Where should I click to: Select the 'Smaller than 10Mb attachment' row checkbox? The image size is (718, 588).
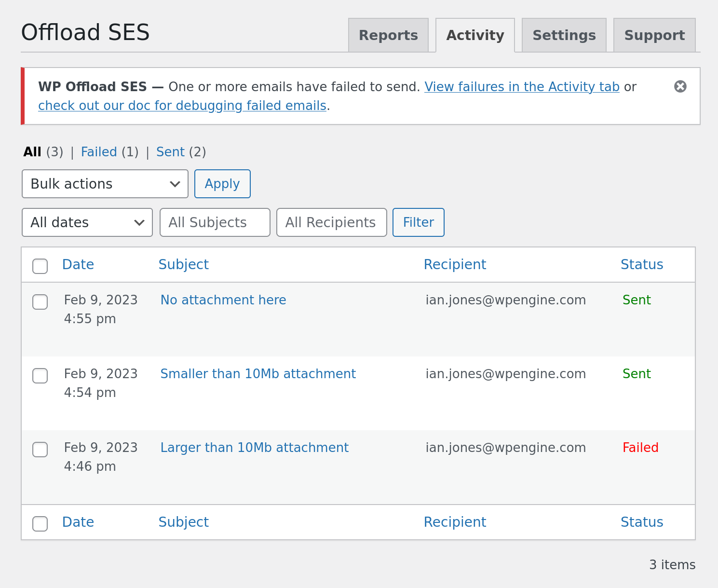(x=40, y=376)
